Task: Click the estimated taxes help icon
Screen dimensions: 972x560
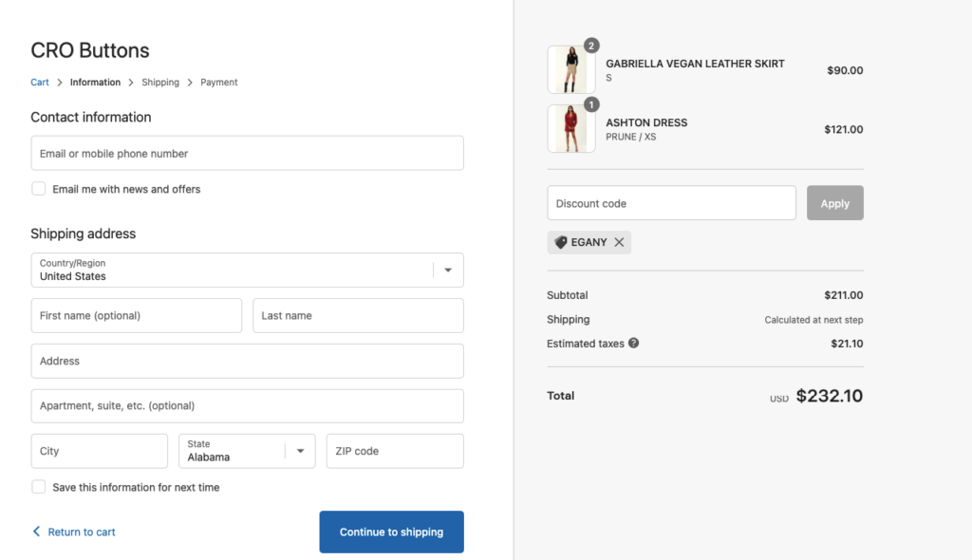Action: (633, 343)
